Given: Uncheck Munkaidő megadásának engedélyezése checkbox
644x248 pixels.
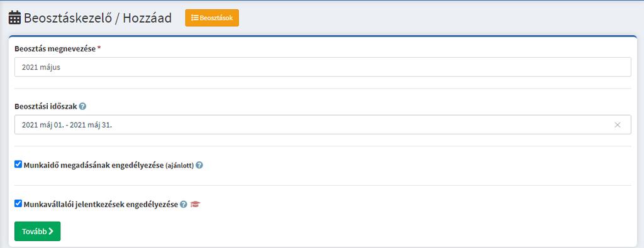Looking at the screenshot, I should coord(18,164).
